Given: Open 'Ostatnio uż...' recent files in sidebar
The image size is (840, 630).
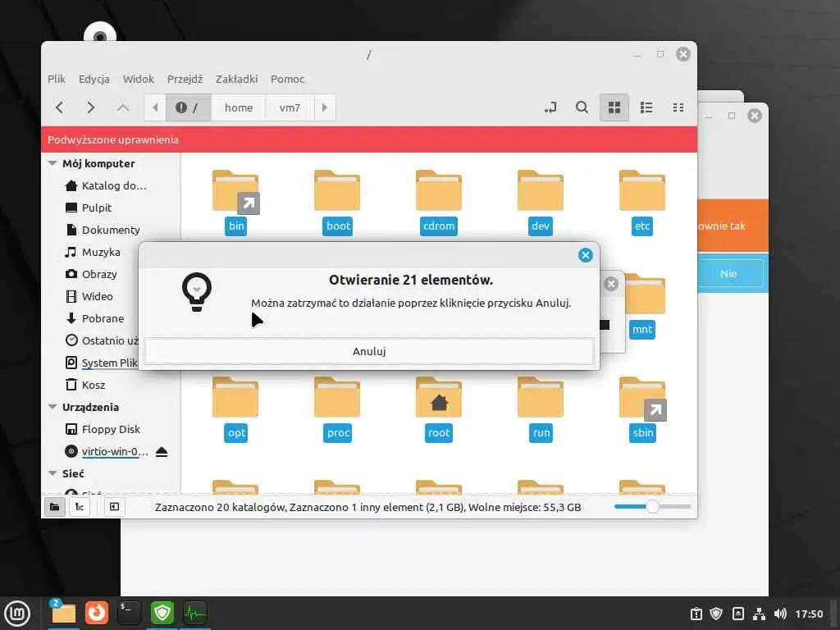Looking at the screenshot, I should tap(101, 340).
